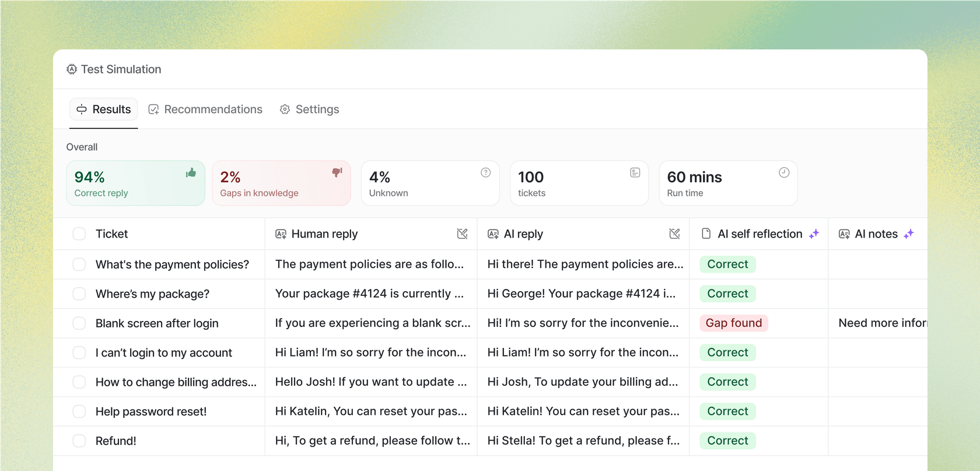Select the Results tab

point(104,110)
